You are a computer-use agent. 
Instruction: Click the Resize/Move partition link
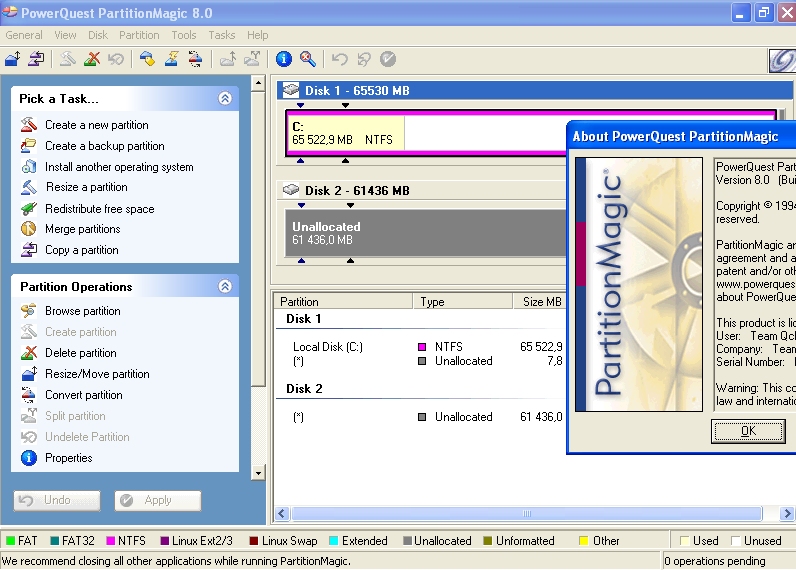pos(97,374)
